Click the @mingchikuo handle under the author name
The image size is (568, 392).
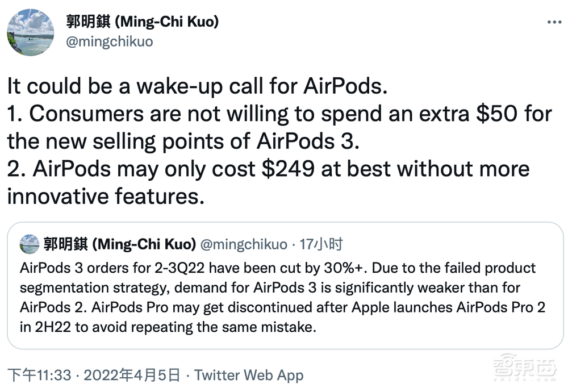(110, 42)
